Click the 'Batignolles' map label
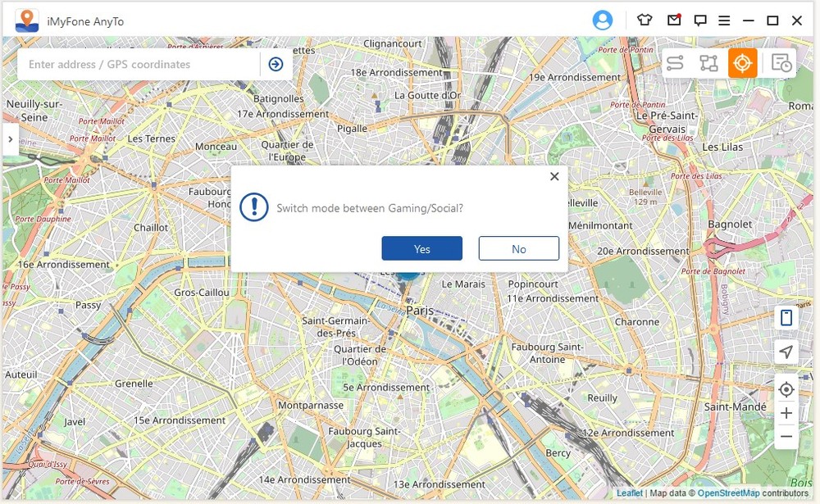 (278, 98)
